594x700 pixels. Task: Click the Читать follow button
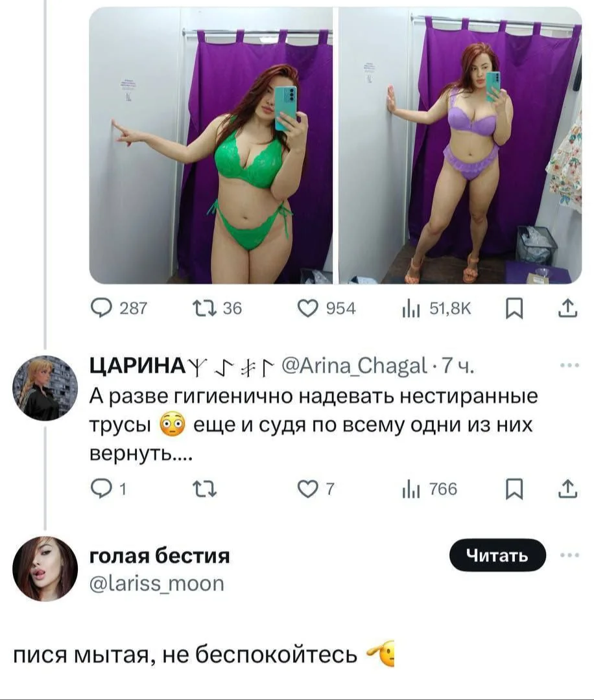point(497,555)
